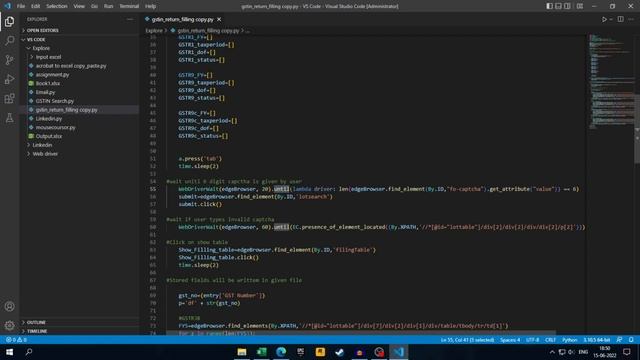Open the Accounts menu in activity bar
This screenshot has width=640, height=360.
[x=9, y=307]
